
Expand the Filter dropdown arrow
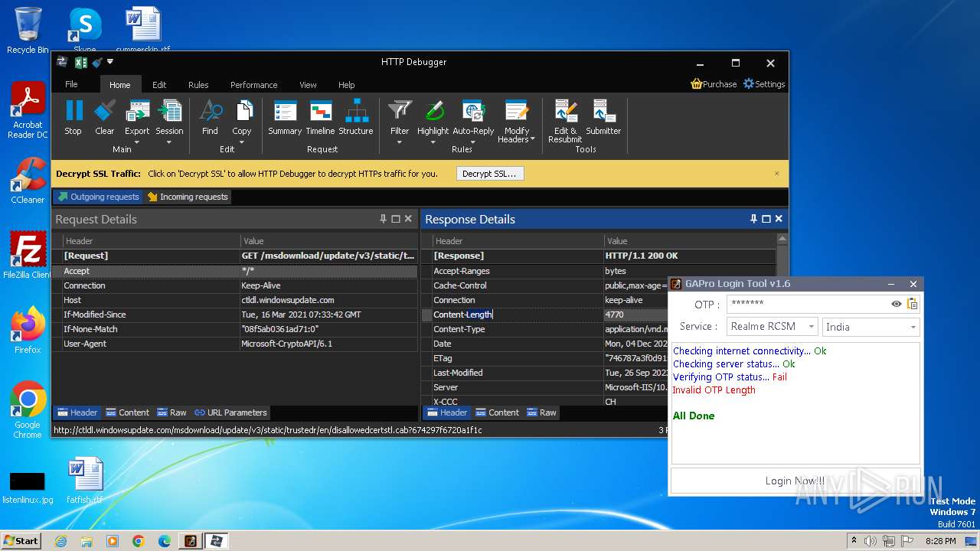pyautogui.click(x=400, y=142)
